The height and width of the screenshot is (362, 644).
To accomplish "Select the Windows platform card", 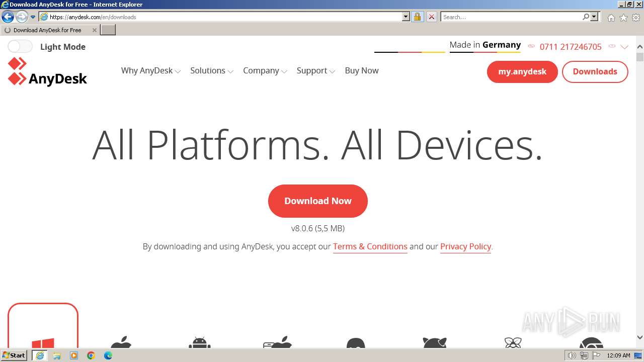I will (43, 326).
